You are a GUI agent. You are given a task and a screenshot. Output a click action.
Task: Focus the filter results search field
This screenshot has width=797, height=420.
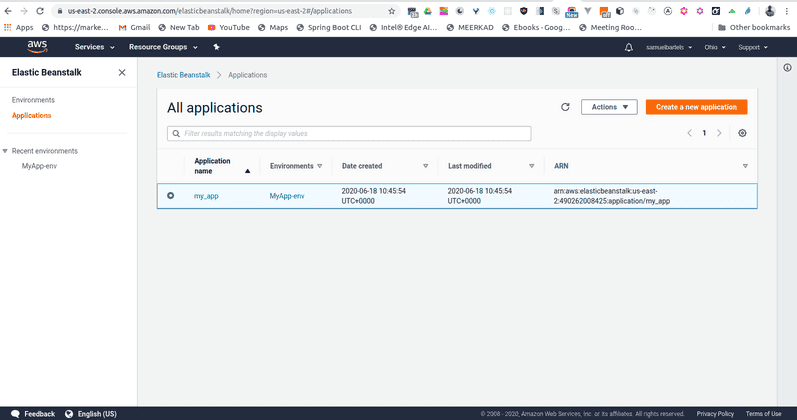click(349, 133)
